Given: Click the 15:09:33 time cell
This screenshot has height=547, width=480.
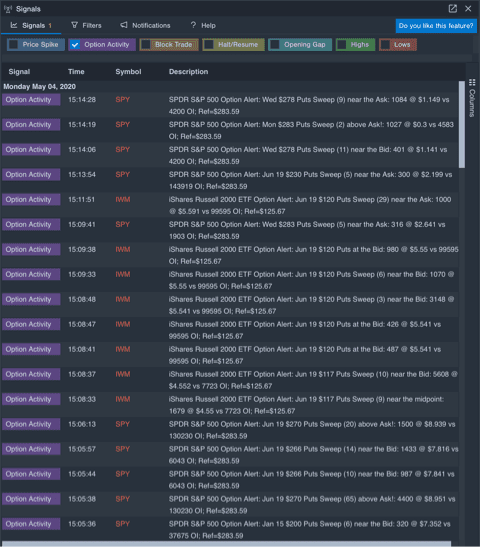Looking at the screenshot, I should coord(82,275).
